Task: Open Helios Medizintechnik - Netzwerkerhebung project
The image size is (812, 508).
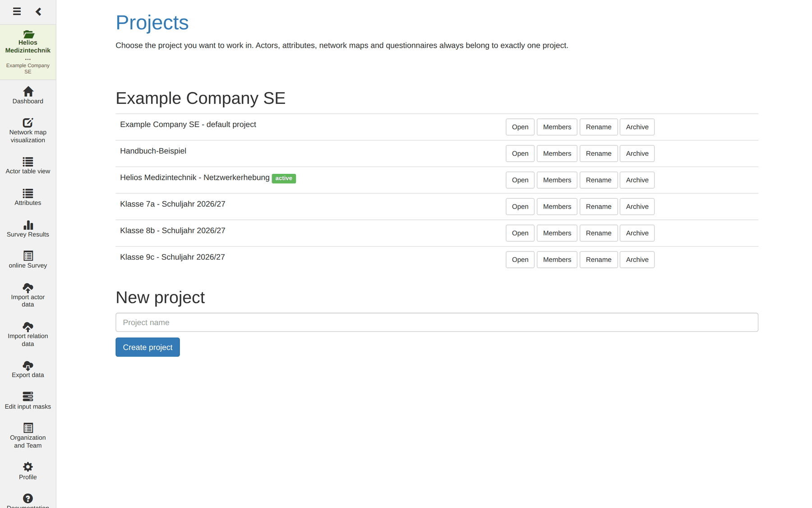Action: (x=520, y=180)
